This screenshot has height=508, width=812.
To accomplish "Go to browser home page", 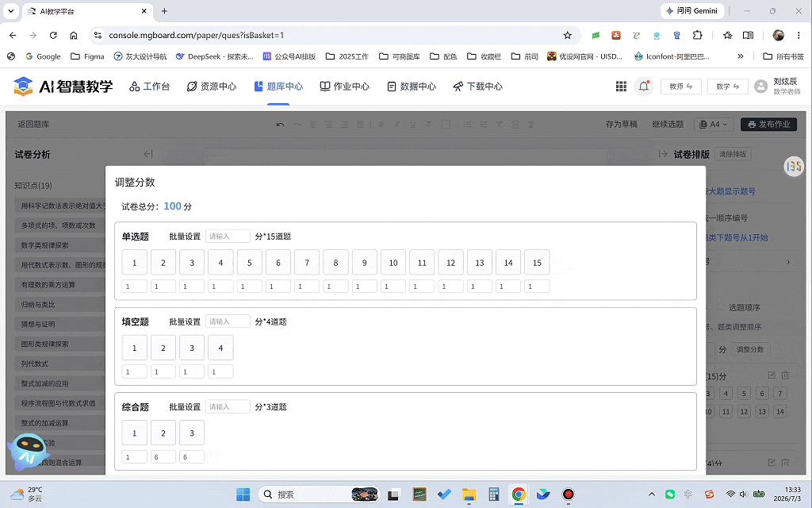I will (x=74, y=35).
